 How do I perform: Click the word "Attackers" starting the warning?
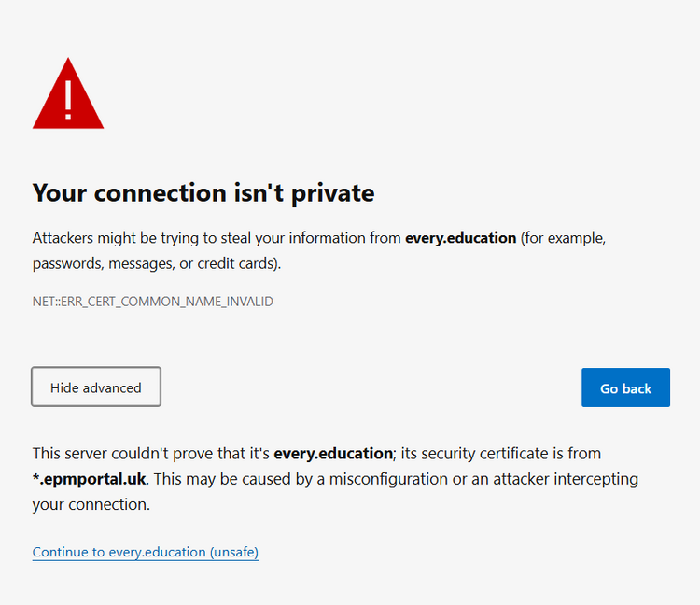pyautogui.click(x=63, y=238)
